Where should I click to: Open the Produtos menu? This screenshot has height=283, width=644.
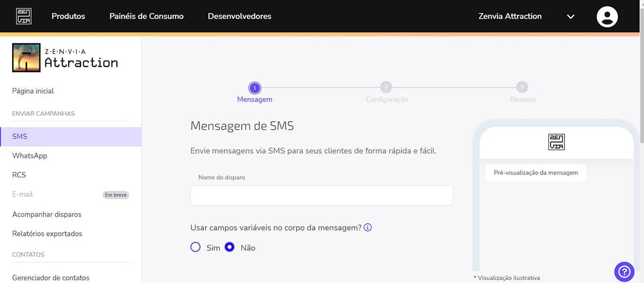[x=68, y=16]
